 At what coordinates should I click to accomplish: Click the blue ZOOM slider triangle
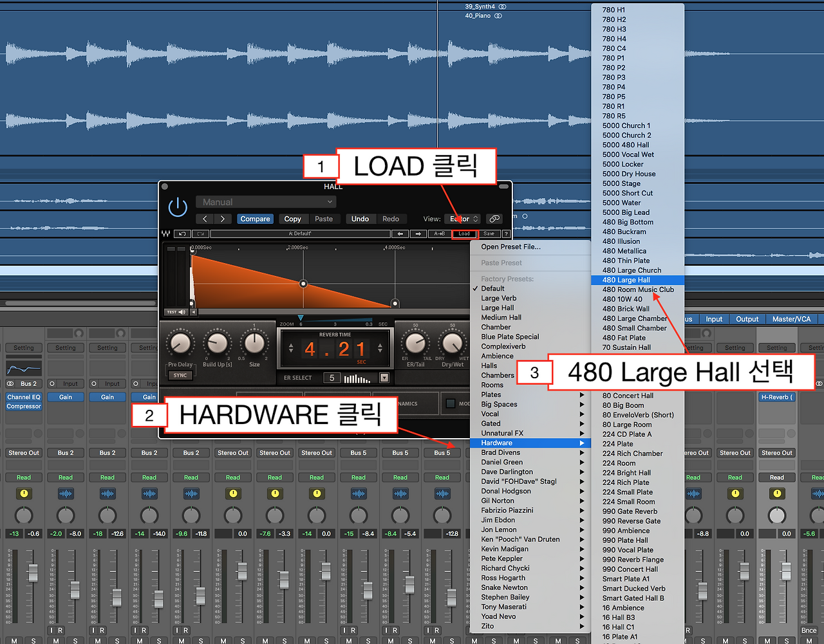coord(301,318)
